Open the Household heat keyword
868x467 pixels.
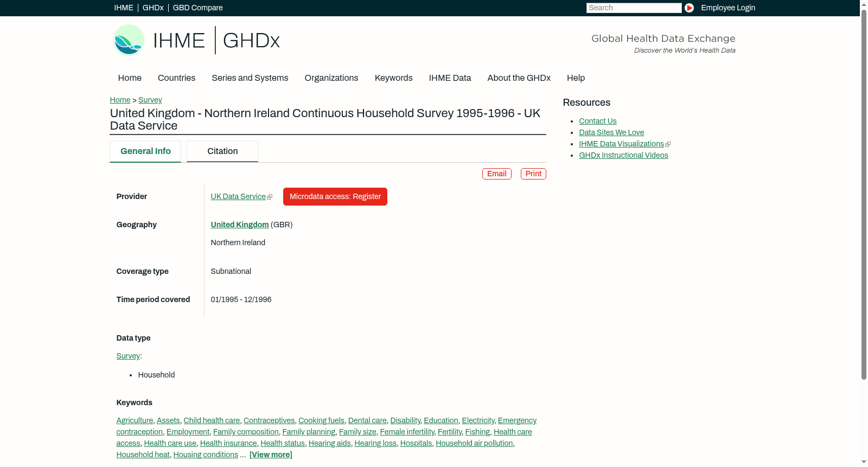pyautogui.click(x=143, y=455)
